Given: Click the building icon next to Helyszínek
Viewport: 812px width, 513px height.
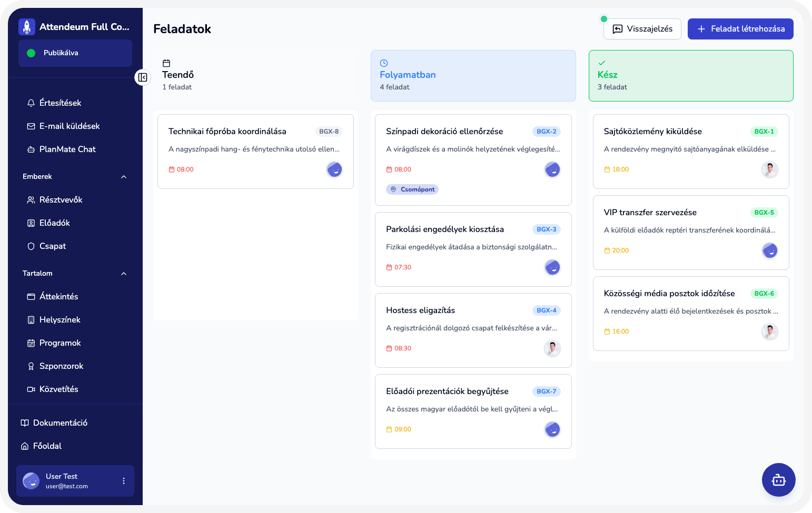Looking at the screenshot, I should pos(31,320).
